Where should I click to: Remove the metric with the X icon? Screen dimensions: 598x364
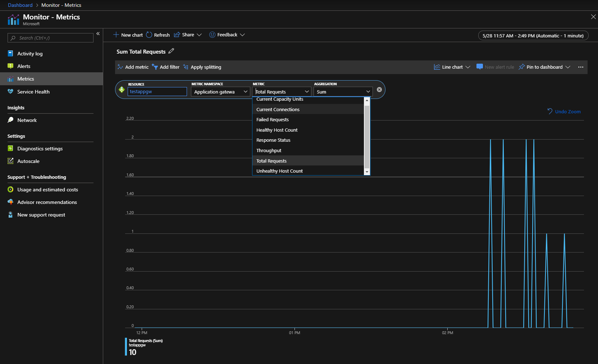click(379, 90)
